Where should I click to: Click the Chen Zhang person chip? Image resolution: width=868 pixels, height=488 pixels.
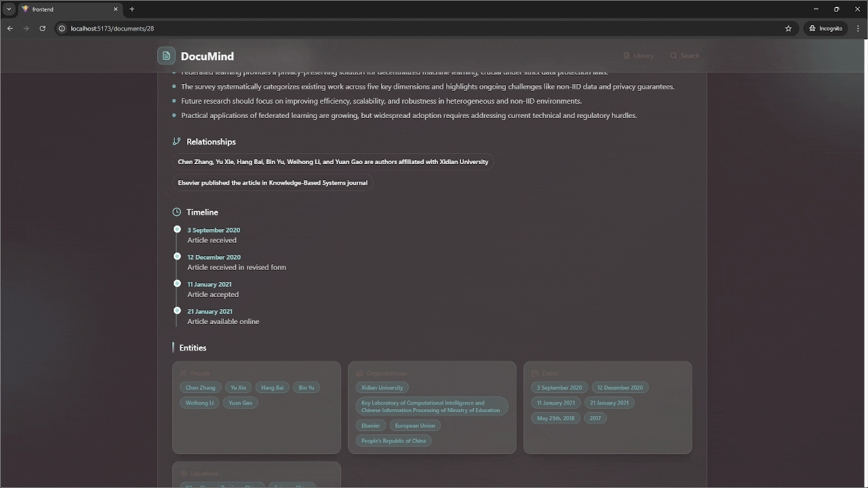[x=200, y=387]
